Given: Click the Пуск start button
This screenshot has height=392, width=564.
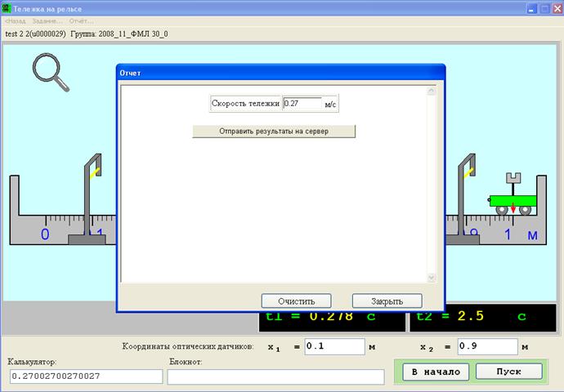Looking at the screenshot, I should (x=509, y=372).
